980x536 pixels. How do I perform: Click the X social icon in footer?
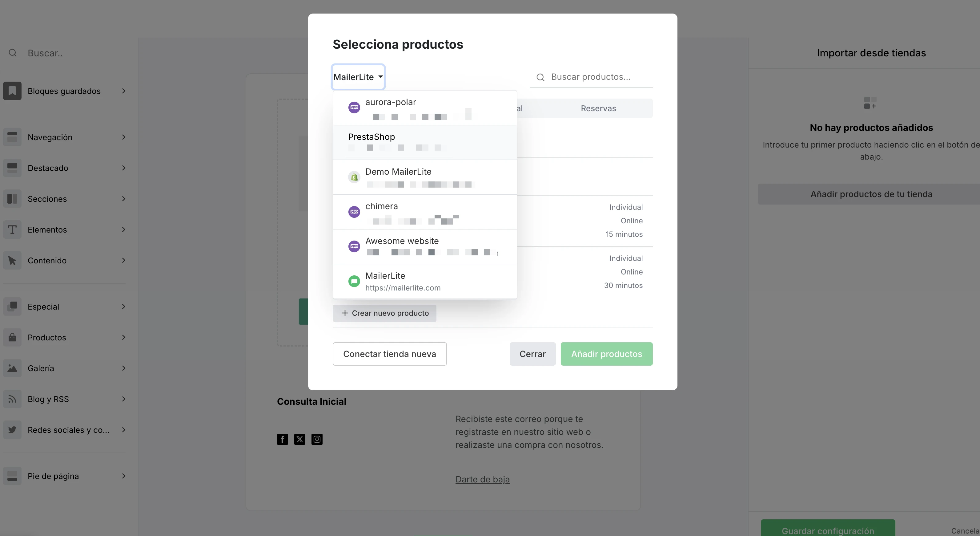point(300,439)
